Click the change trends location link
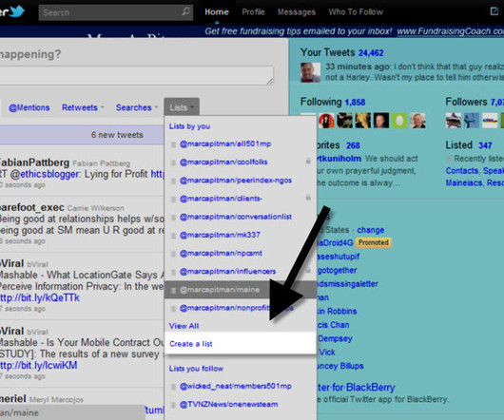The height and width of the screenshot is (420, 504). tap(371, 230)
